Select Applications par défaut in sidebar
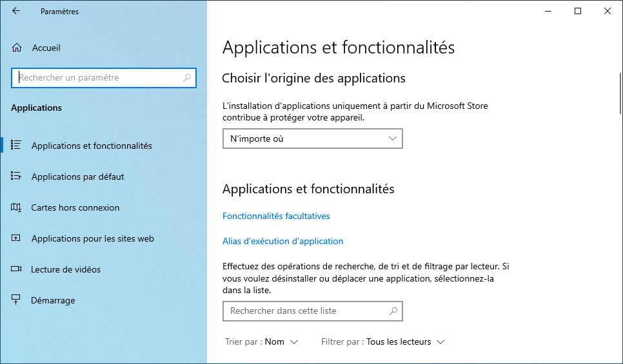The image size is (623, 364). point(77,177)
